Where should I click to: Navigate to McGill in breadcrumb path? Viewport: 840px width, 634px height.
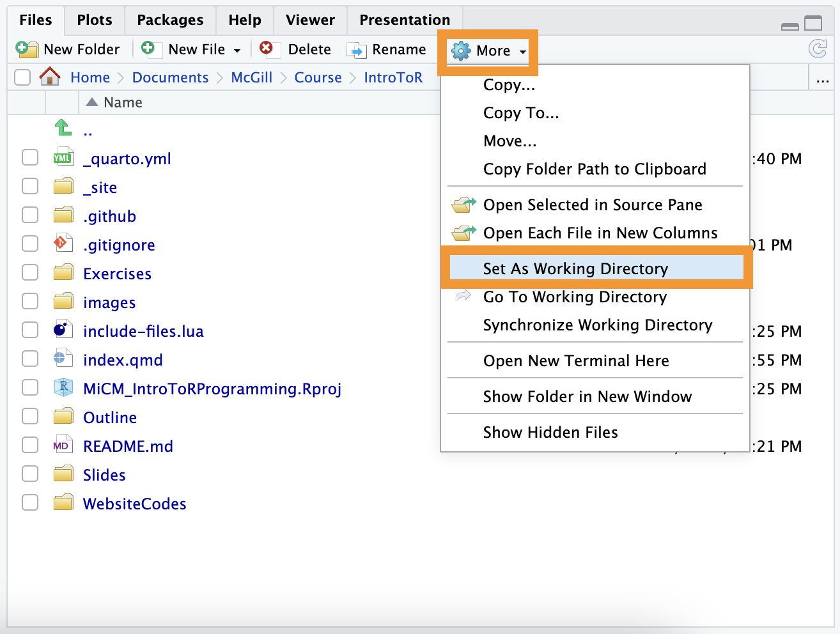coord(251,77)
